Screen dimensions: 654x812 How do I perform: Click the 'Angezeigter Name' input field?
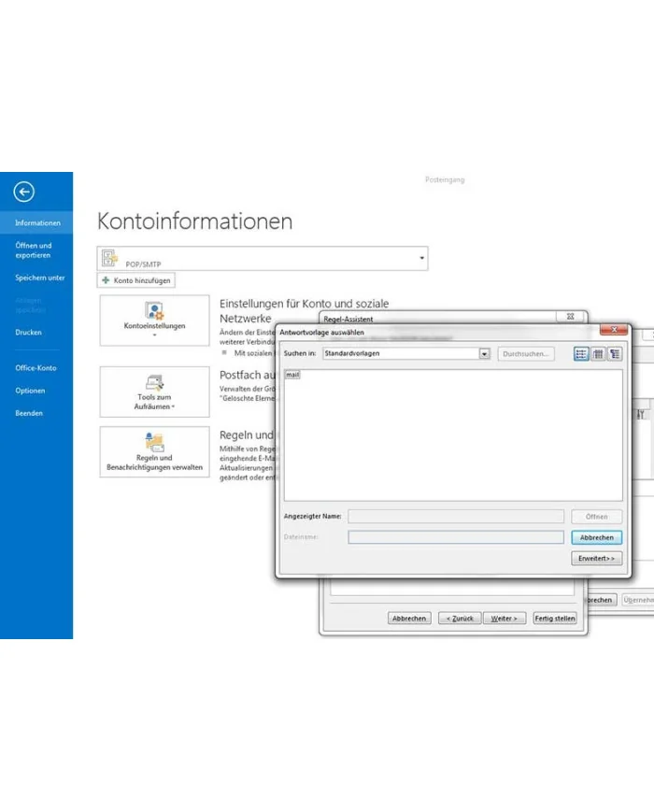point(456,517)
